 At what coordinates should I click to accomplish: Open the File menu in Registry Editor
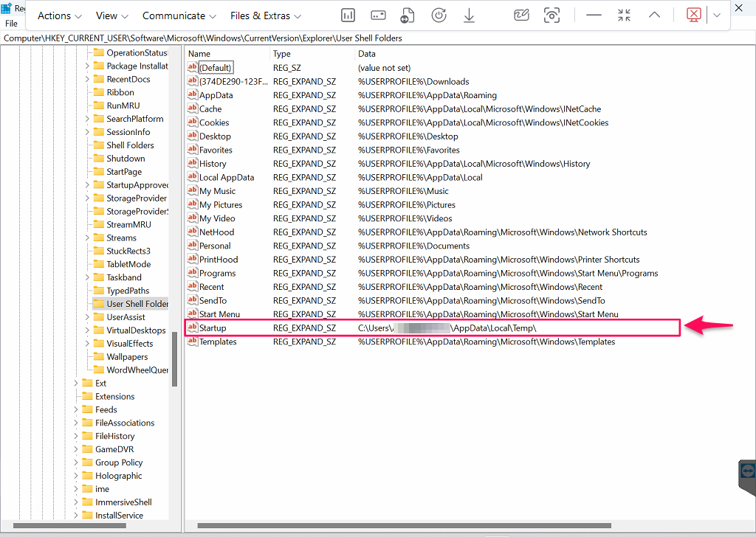[11, 24]
